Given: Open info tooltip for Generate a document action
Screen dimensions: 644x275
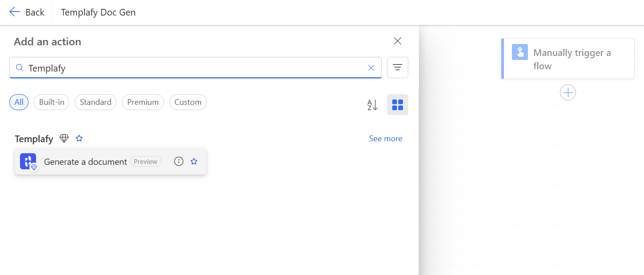Looking at the screenshot, I should coord(179,161).
